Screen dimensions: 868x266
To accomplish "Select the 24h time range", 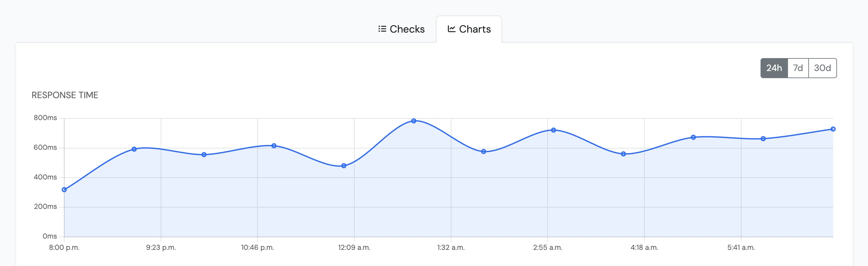I will click(774, 68).
